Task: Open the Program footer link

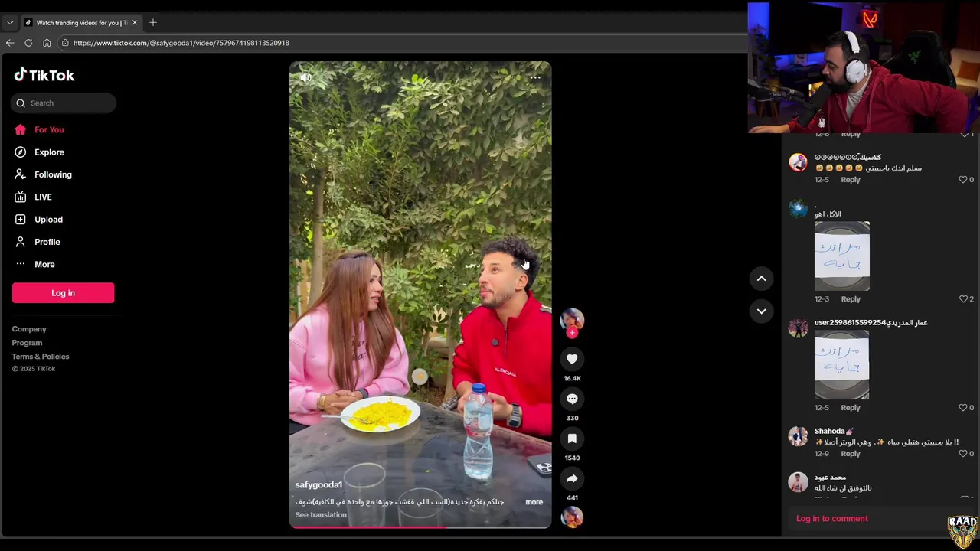Action: [27, 343]
